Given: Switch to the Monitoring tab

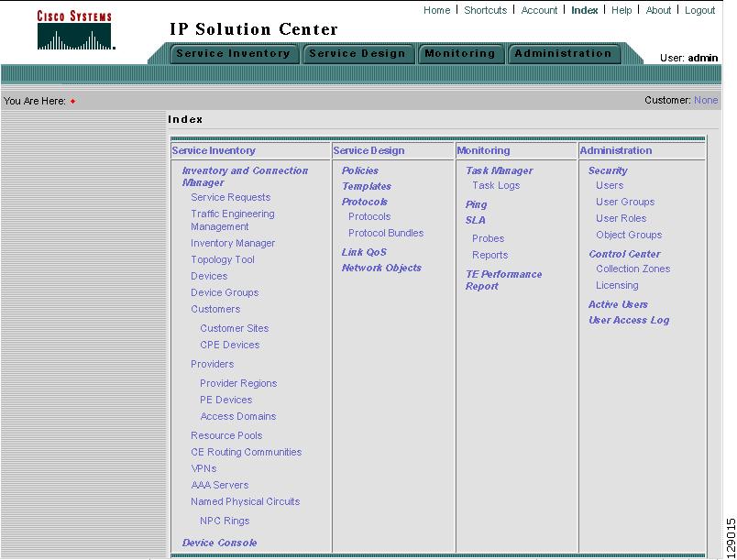Looking at the screenshot, I should click(460, 53).
